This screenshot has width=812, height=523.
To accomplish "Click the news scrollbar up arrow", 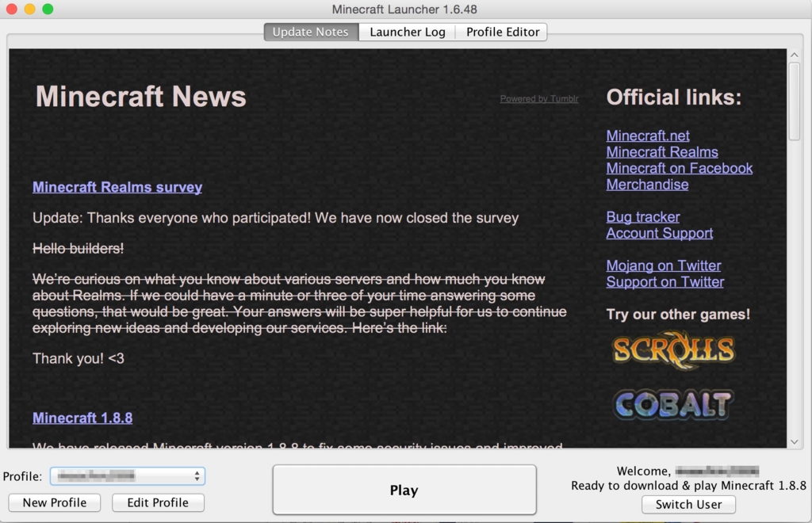I will tap(795, 55).
